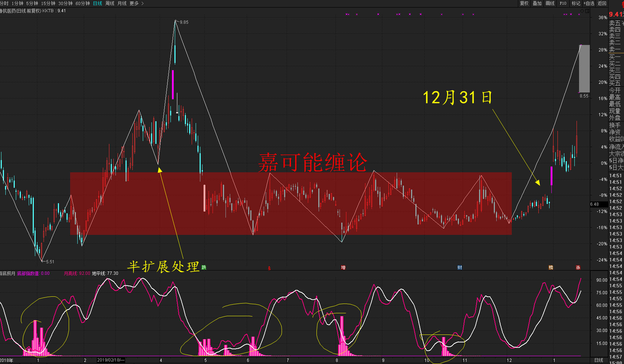
Task: Click the 8.55 price label
Action: tap(584, 96)
